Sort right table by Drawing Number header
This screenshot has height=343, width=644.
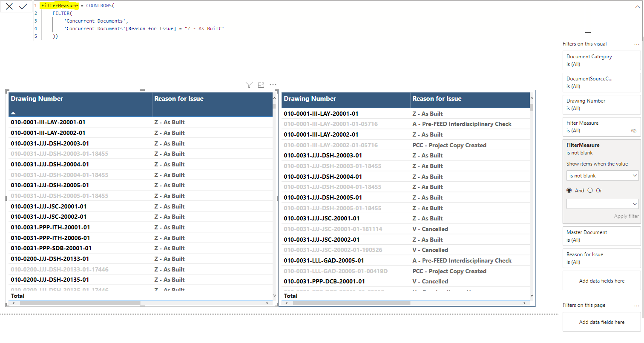(310, 99)
